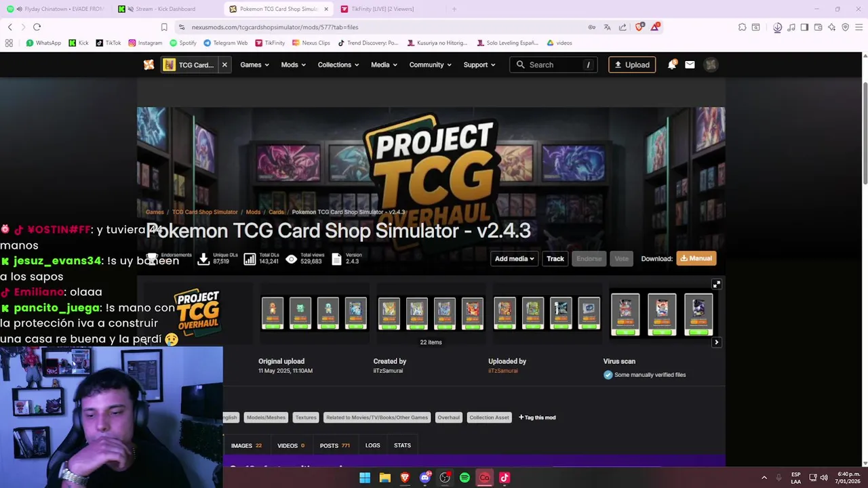Open the Cards breadcrumb link
868x488 pixels.
276,212
